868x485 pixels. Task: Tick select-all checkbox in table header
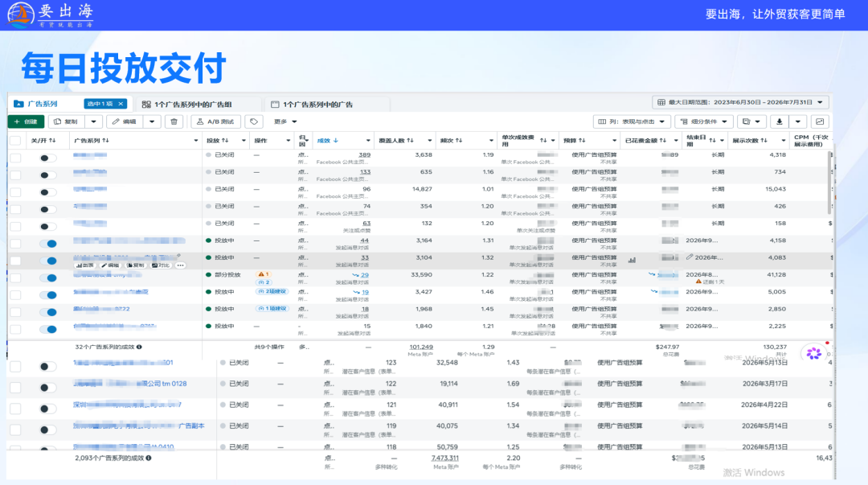tap(15, 141)
